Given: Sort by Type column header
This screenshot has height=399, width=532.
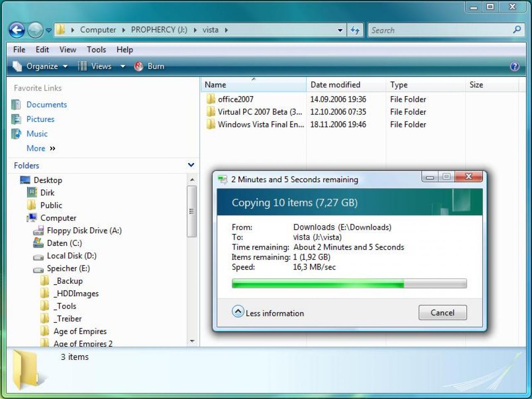Looking at the screenshot, I should click(425, 85).
